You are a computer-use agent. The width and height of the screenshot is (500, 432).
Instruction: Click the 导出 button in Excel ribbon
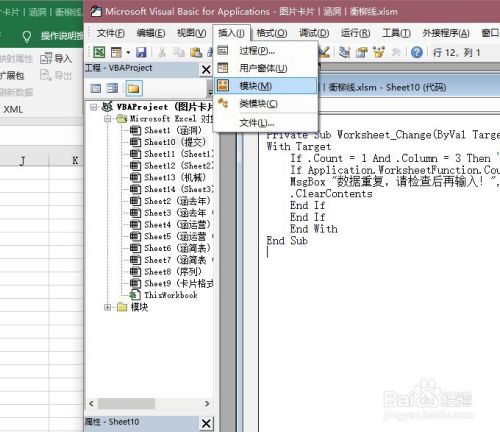click(x=56, y=75)
